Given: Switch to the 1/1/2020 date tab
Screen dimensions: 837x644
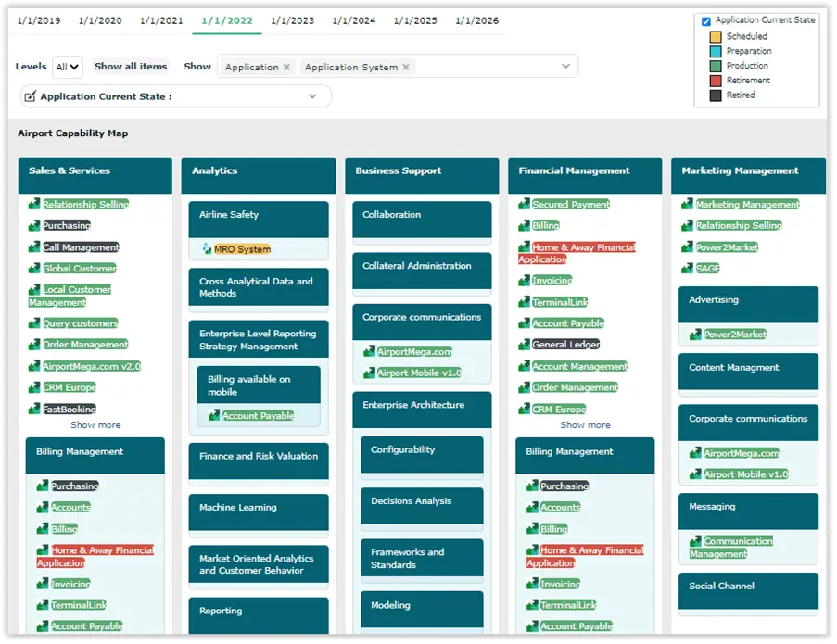Looking at the screenshot, I should tap(100, 20).
